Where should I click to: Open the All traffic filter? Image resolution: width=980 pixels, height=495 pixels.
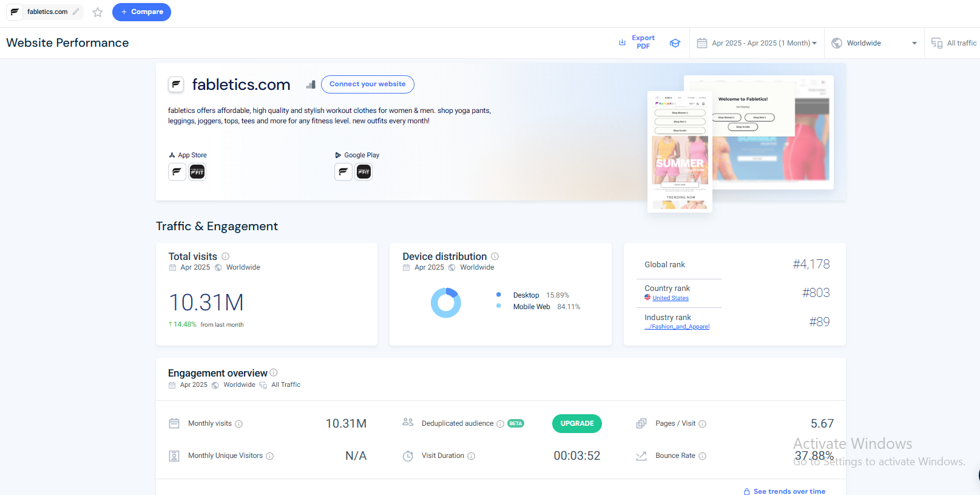954,43
